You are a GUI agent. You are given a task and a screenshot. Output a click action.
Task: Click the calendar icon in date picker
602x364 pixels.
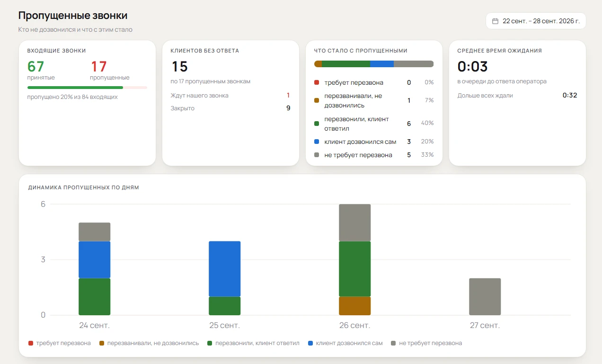tap(495, 21)
